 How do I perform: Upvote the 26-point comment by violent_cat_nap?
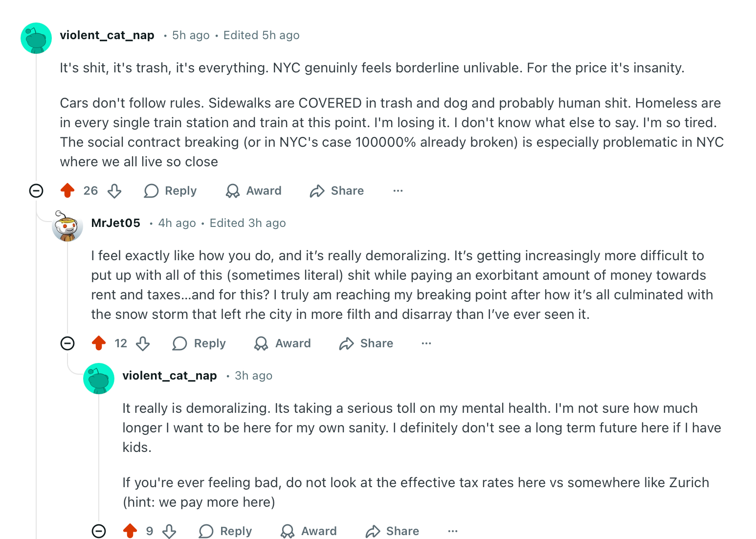click(x=67, y=190)
